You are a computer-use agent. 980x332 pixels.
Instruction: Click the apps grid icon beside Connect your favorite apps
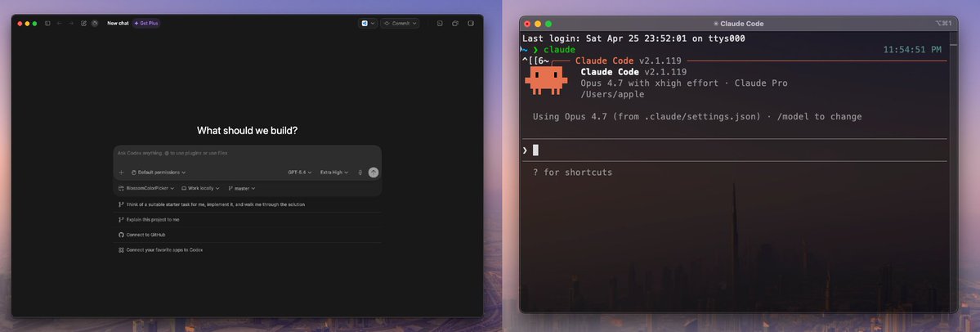(121, 250)
